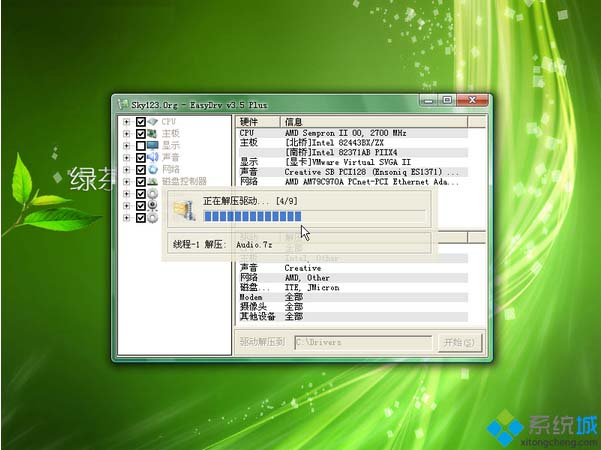The height and width of the screenshot is (450, 601).
Task: Click the motherboard icon beside 主板 in the tree
Action: click(153, 134)
